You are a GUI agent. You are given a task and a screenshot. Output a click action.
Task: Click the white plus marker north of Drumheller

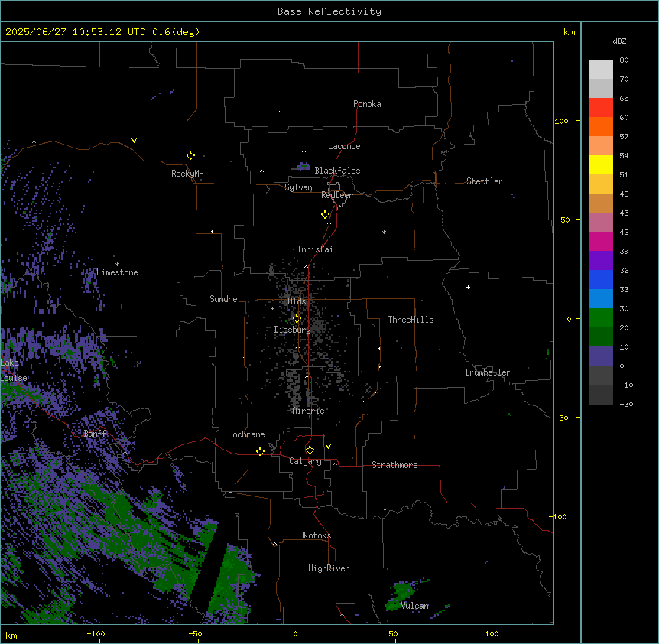click(468, 287)
